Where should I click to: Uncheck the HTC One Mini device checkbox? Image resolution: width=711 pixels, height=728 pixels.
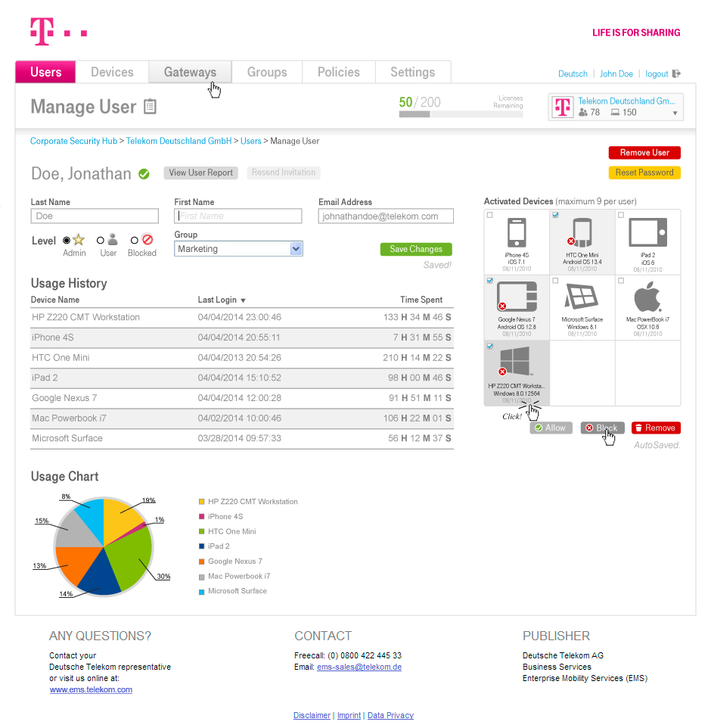click(555, 215)
